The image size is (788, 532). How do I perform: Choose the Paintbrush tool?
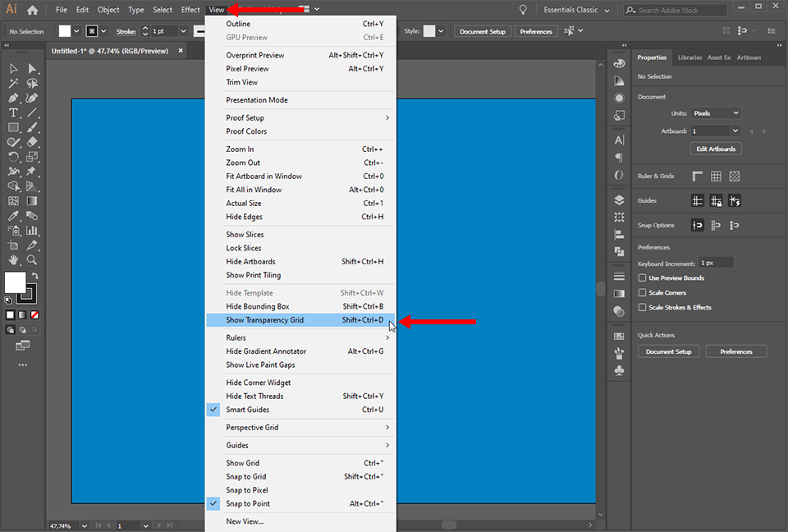coord(30,126)
